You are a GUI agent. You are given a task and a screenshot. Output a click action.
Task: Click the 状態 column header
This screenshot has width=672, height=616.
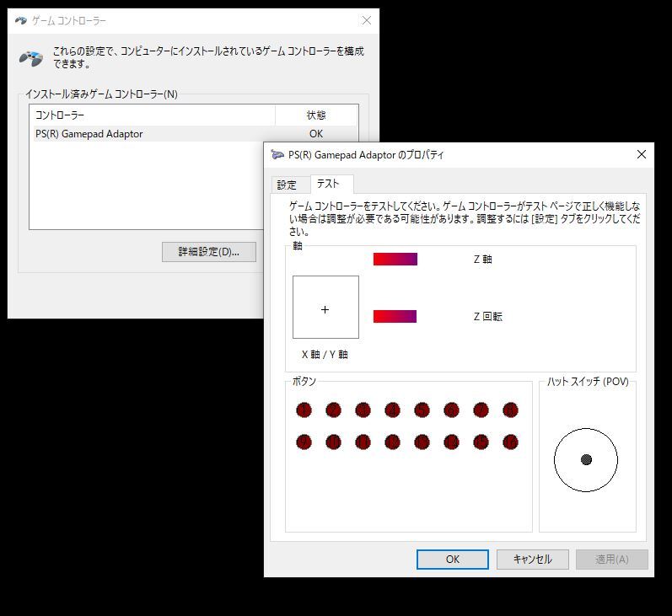[x=316, y=115]
